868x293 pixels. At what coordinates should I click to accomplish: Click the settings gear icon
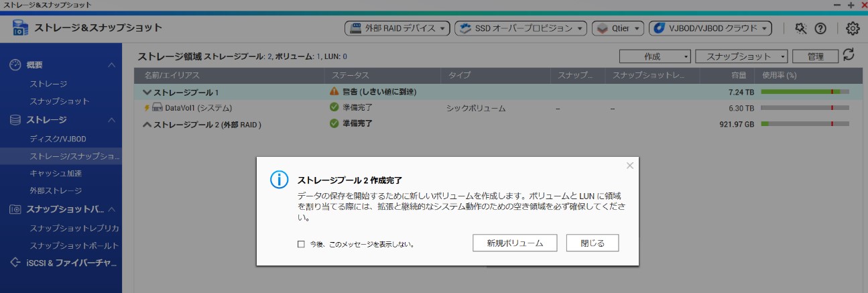(x=853, y=28)
